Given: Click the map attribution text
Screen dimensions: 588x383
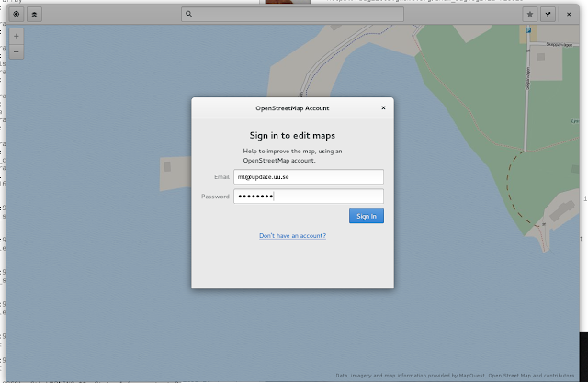Looking at the screenshot, I should coord(455,375).
